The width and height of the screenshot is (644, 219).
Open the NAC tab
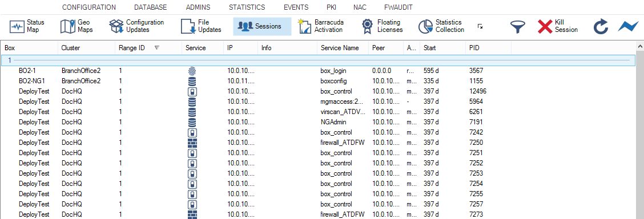click(360, 7)
